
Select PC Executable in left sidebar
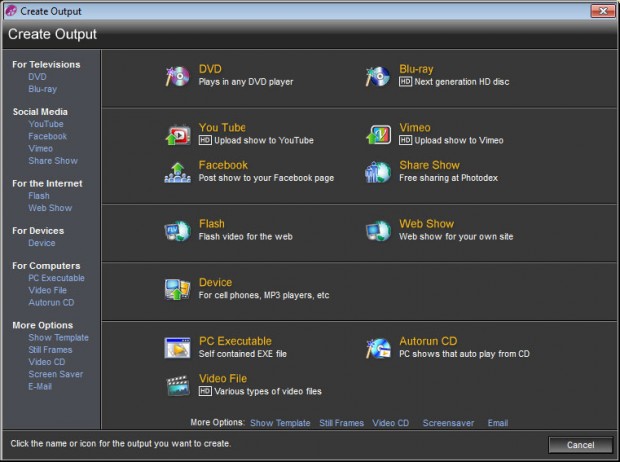(x=56, y=278)
